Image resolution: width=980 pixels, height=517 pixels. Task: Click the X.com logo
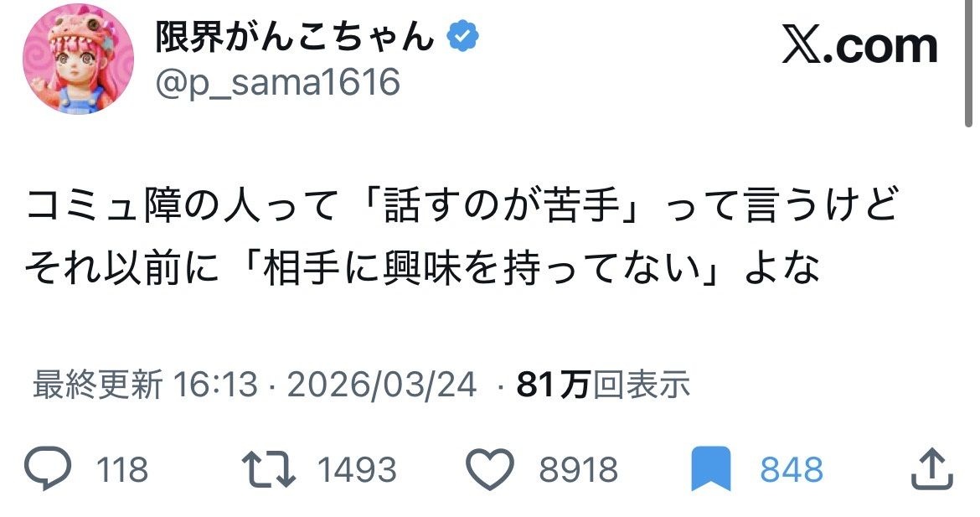(859, 45)
